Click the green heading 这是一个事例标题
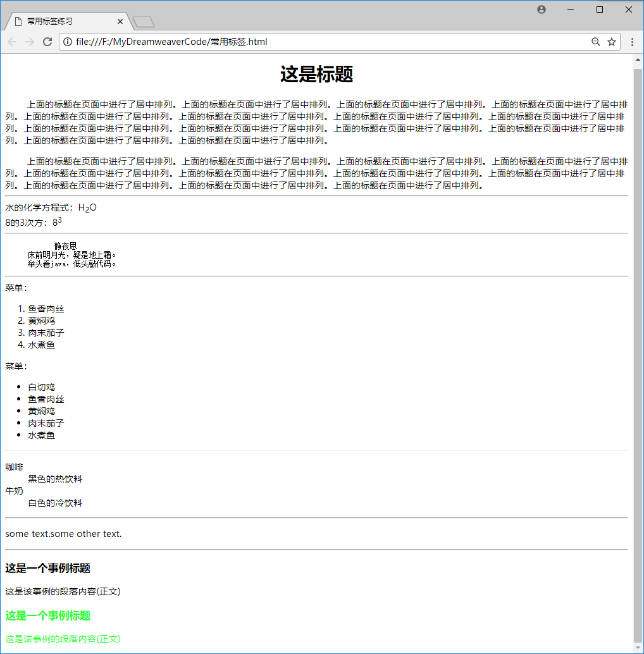 (x=48, y=615)
